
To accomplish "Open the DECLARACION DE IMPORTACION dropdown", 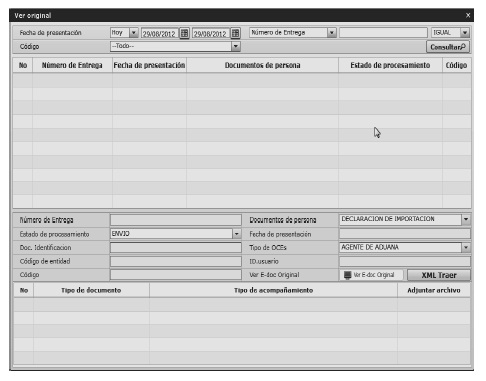I will [466, 219].
